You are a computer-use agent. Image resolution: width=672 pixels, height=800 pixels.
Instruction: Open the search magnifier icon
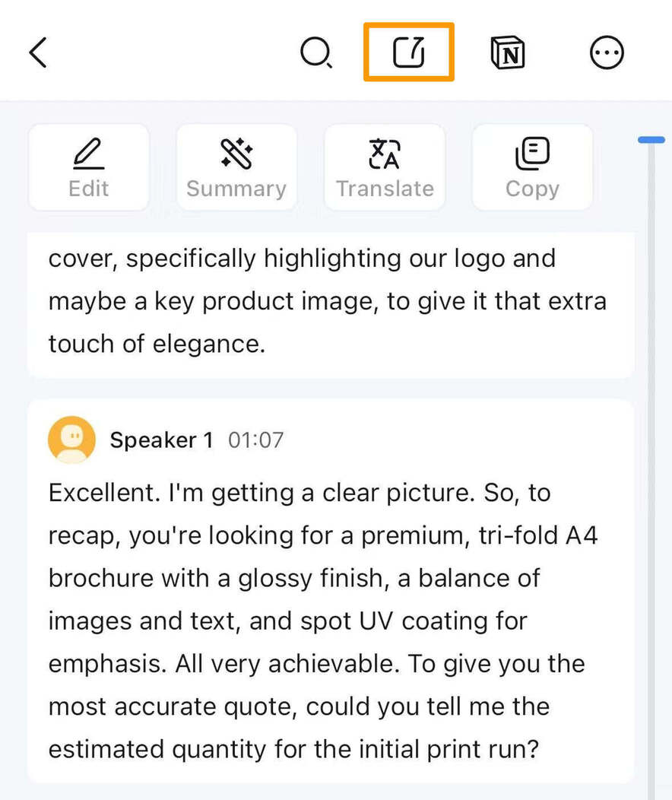316,52
